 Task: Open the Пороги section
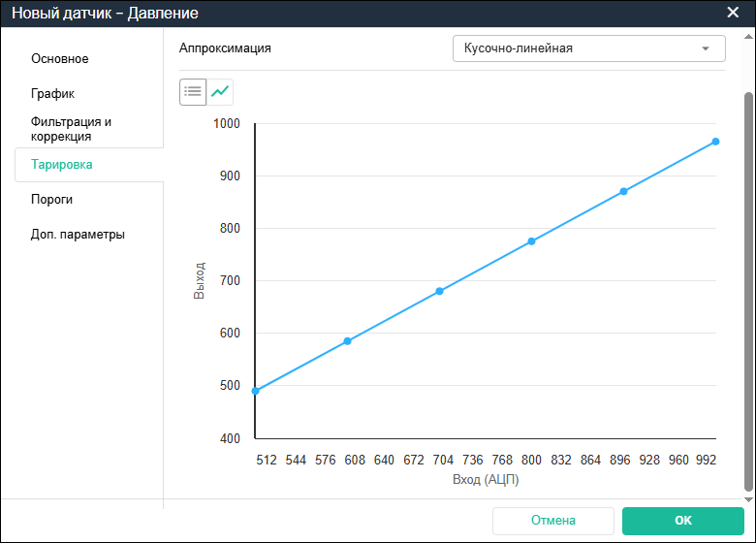click(52, 200)
